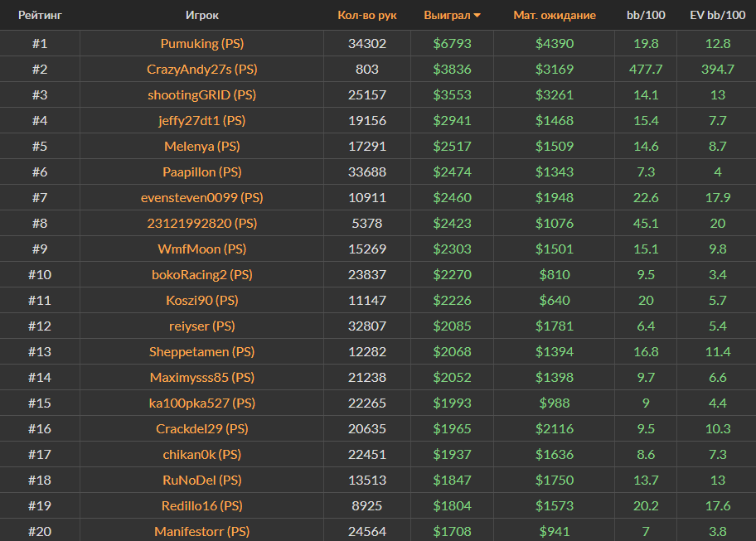
Task: Select player 23121992820 (PS)
Action: [201, 223]
